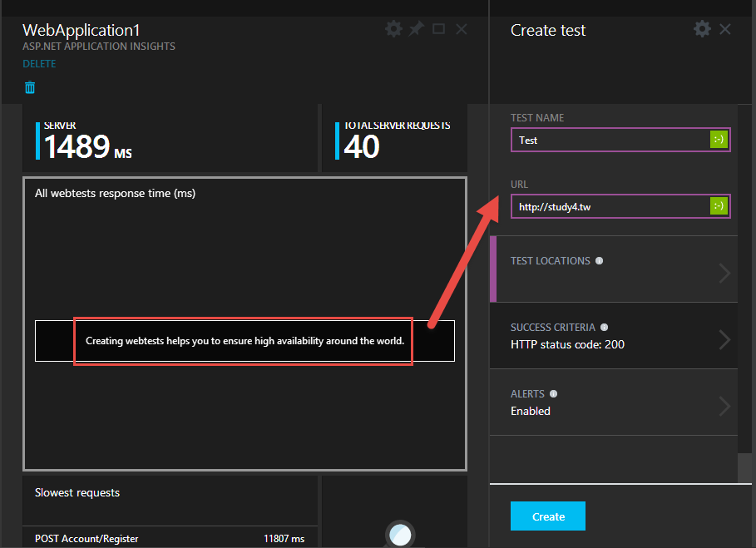Open the Server response time tile
Viewport: 756px width, 548px height.
(170, 138)
